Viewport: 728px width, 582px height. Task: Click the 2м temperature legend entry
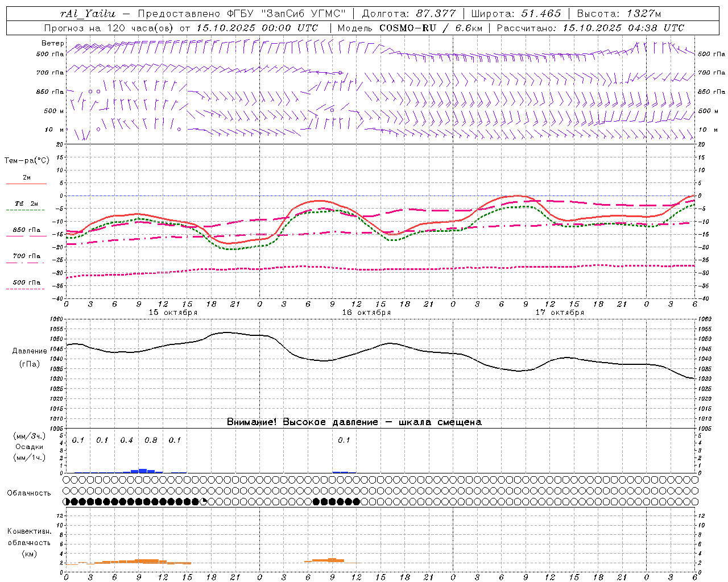[x=26, y=178]
